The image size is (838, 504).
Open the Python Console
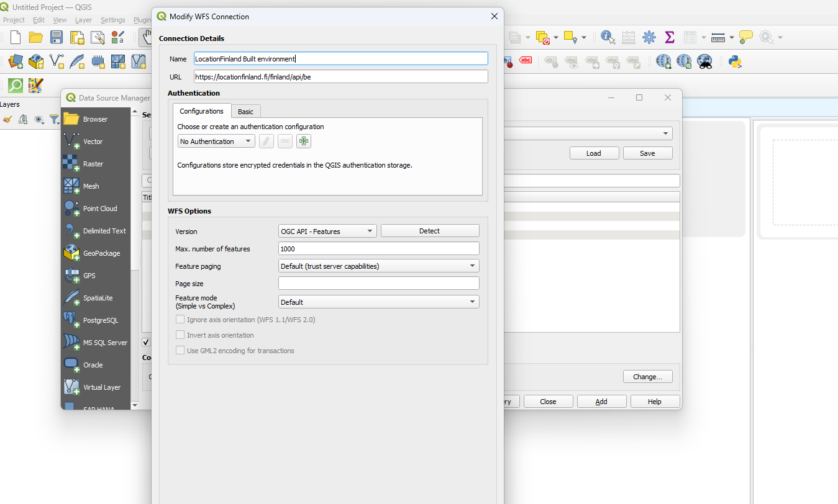735,62
